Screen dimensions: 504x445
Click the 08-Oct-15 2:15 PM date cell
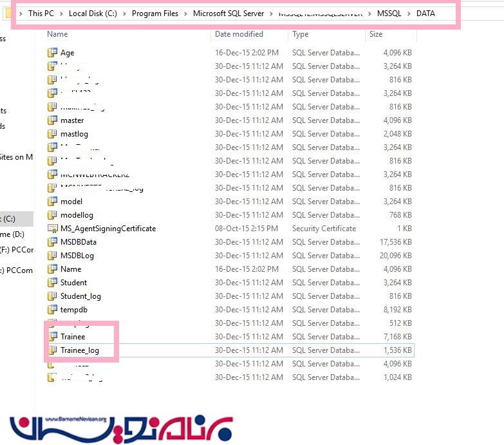coord(247,228)
